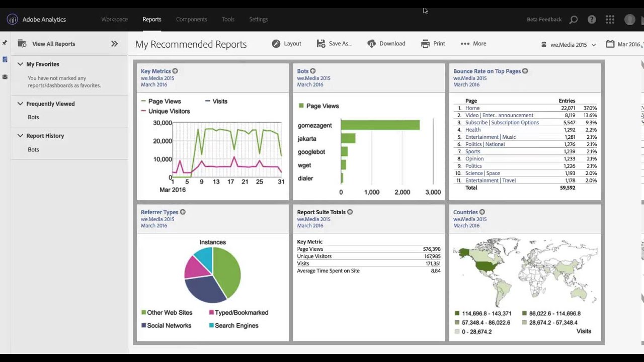Click the Print printer icon

pyautogui.click(x=425, y=44)
